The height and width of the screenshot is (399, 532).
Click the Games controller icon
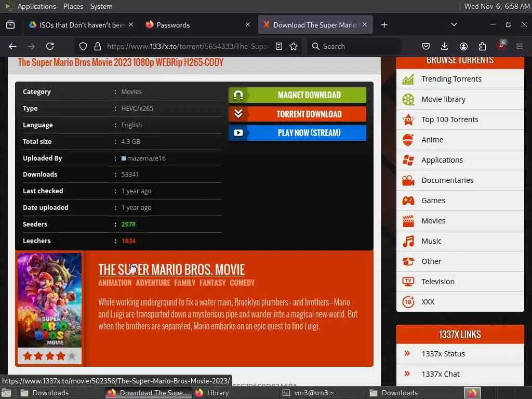(408, 201)
